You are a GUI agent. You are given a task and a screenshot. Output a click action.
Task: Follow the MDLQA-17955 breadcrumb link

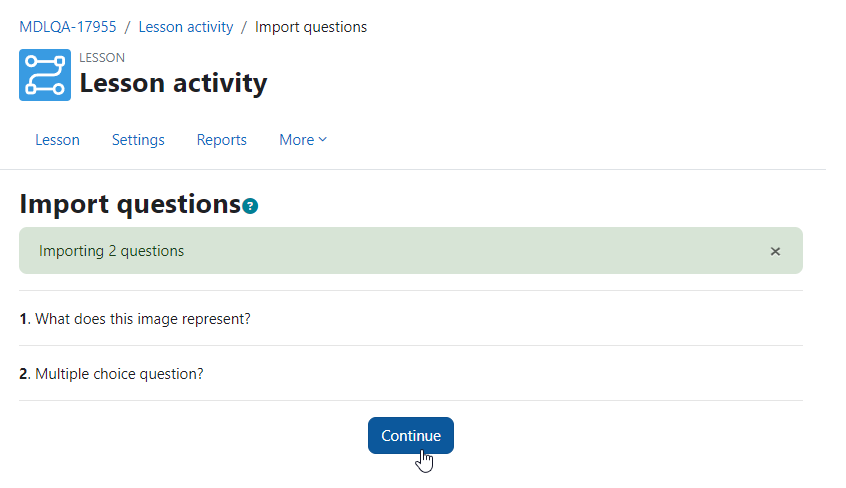click(67, 27)
